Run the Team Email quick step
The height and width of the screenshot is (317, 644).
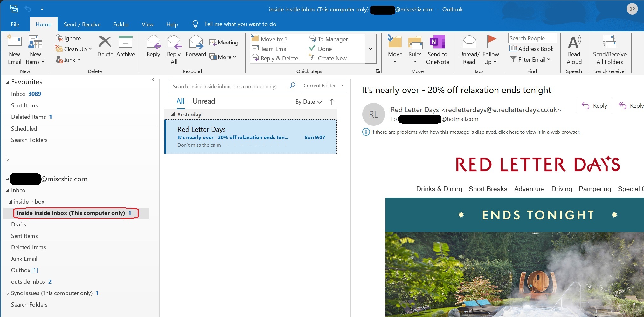pyautogui.click(x=270, y=49)
